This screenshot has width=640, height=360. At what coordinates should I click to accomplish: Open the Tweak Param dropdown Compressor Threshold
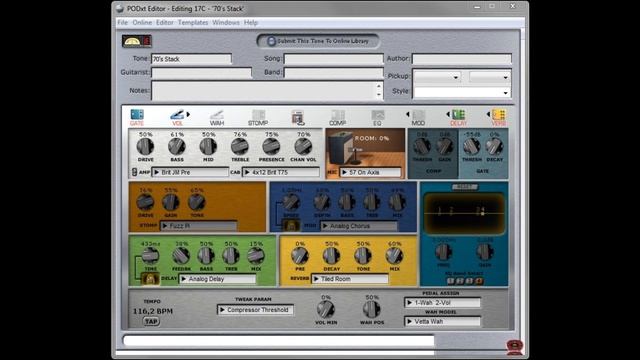256,310
